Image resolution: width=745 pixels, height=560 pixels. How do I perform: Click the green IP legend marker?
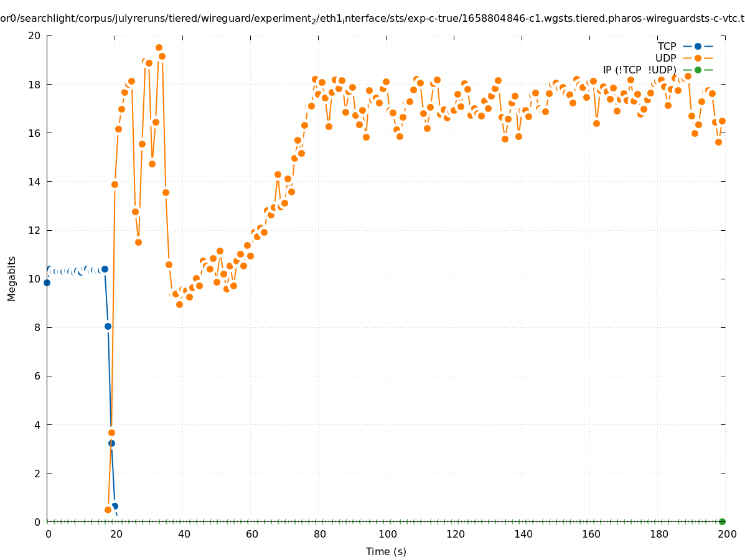pyautogui.click(x=698, y=70)
